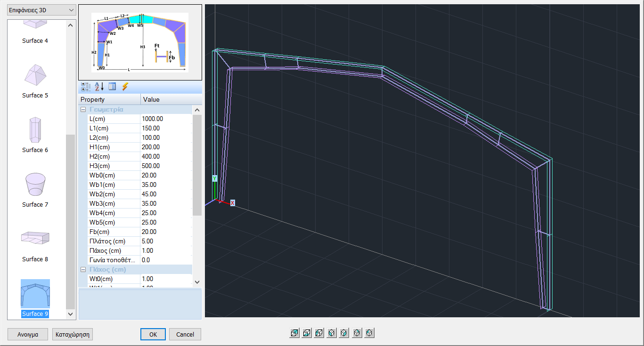Click the surface list scrollbar thumb
644x346 pixels.
pyautogui.click(x=71, y=221)
